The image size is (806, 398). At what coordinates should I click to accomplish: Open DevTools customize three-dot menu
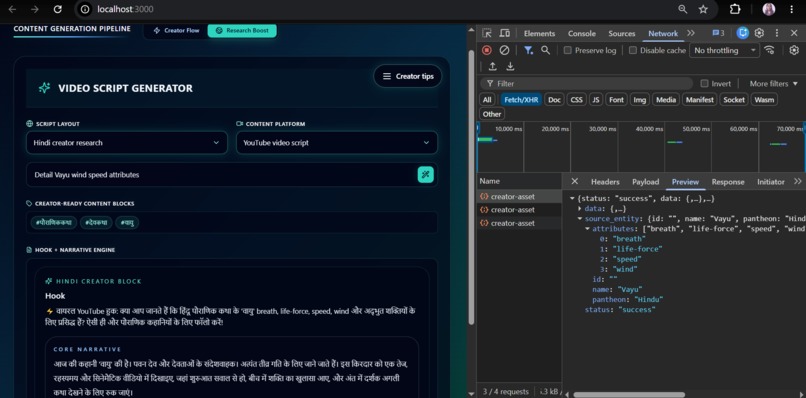coord(777,33)
